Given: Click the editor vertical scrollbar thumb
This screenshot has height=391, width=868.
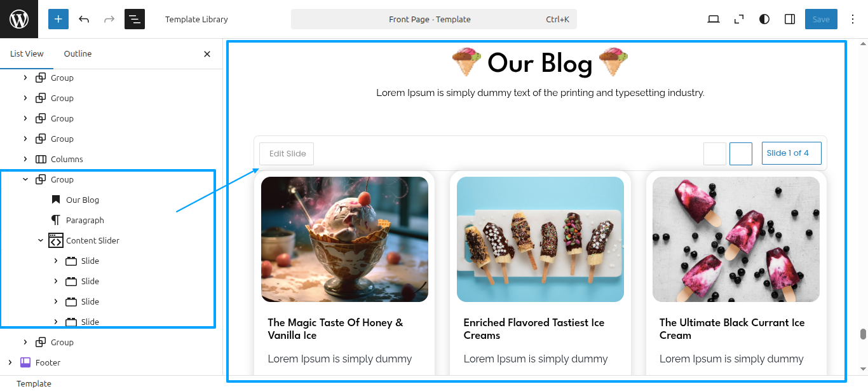Looking at the screenshot, I should point(863,334).
